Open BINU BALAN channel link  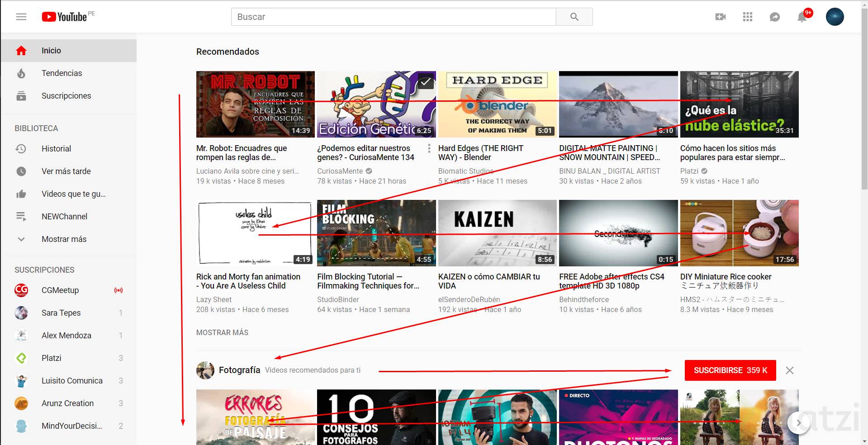(610, 171)
